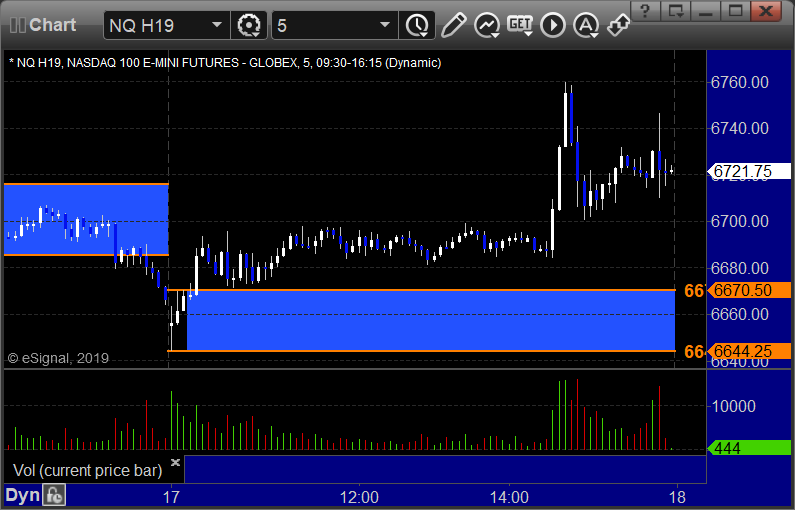Open the studies chart-line icon
795x510 pixels.
pos(487,25)
